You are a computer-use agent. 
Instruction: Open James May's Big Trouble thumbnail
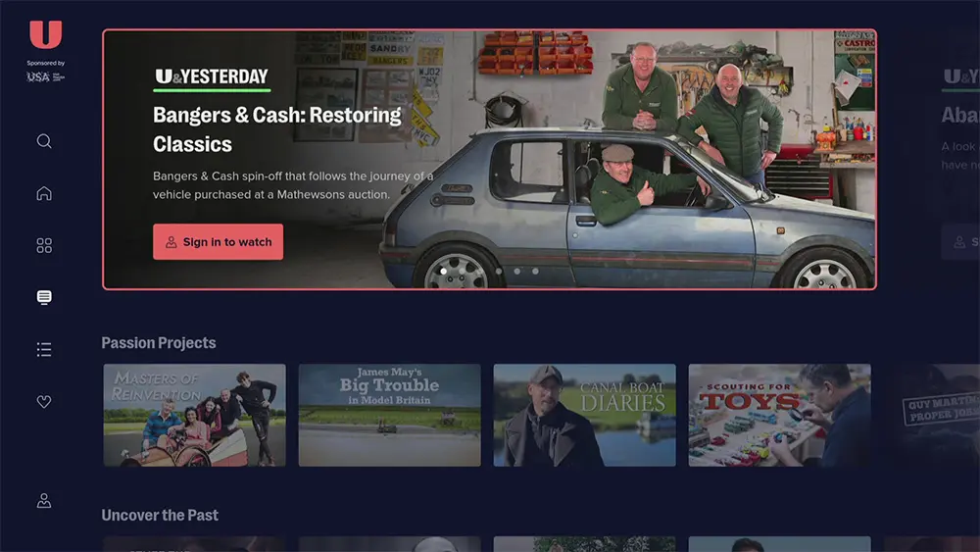pos(389,415)
